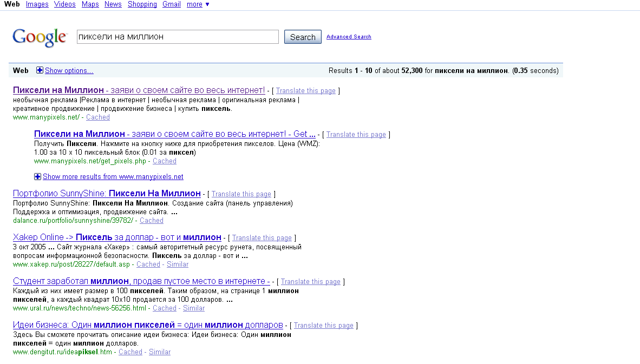
Task: Open Shopping from the top navigation
Action: [142, 4]
